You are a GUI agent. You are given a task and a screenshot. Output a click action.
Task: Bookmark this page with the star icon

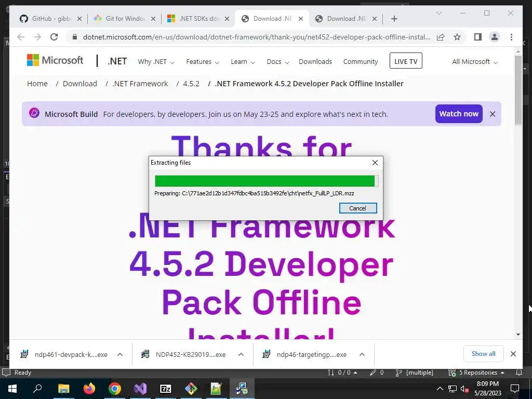pyautogui.click(x=457, y=37)
